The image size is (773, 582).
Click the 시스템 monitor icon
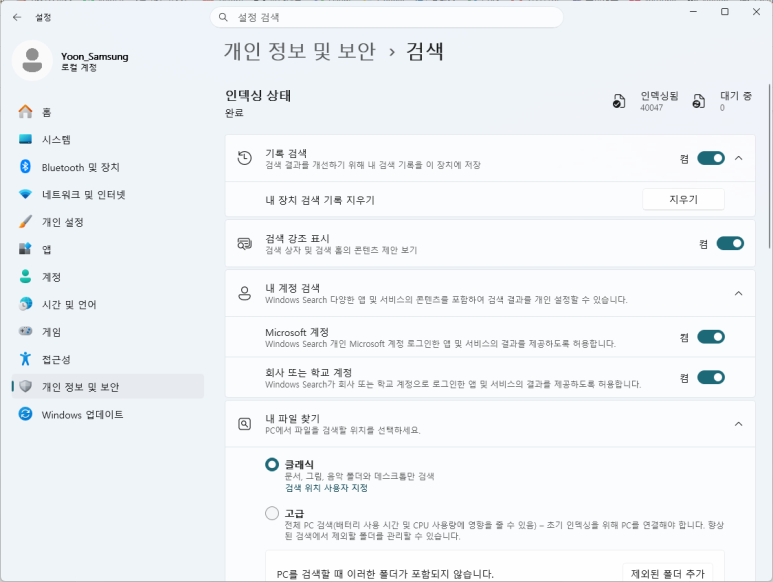point(25,139)
